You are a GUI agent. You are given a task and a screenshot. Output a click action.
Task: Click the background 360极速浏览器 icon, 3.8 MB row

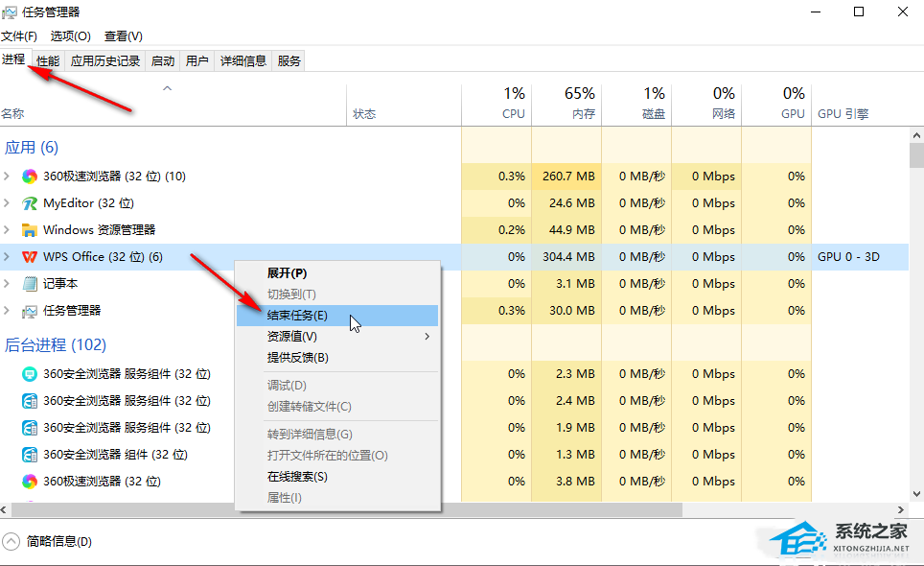point(30,482)
